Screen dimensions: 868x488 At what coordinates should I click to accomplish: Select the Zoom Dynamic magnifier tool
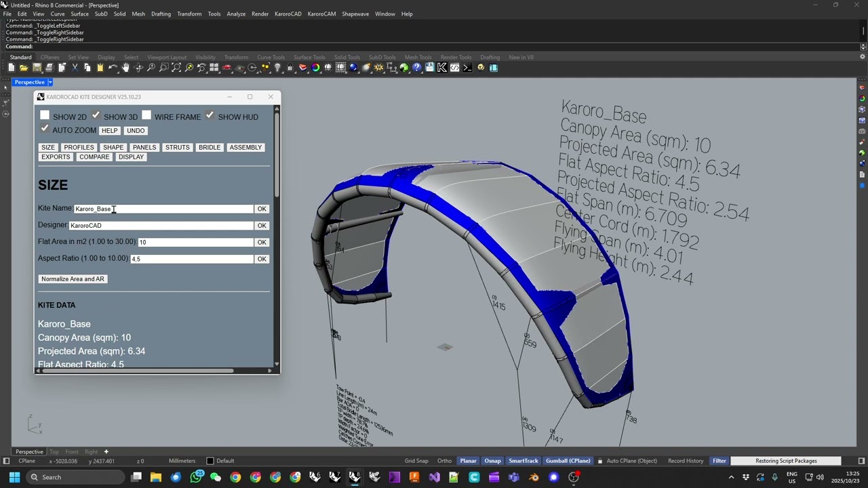[151, 68]
